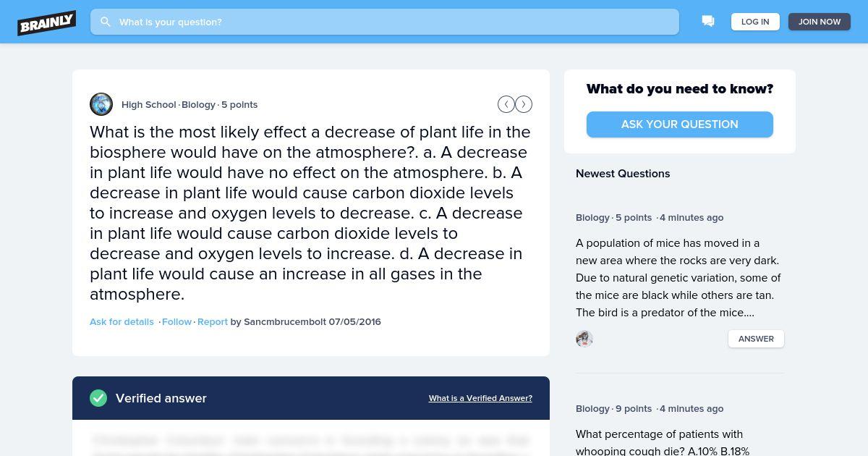Open the Biology subject link in question header

198,104
